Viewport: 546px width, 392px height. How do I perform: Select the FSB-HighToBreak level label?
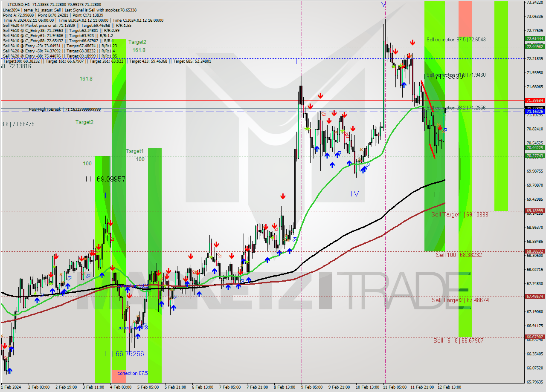tap(65, 110)
